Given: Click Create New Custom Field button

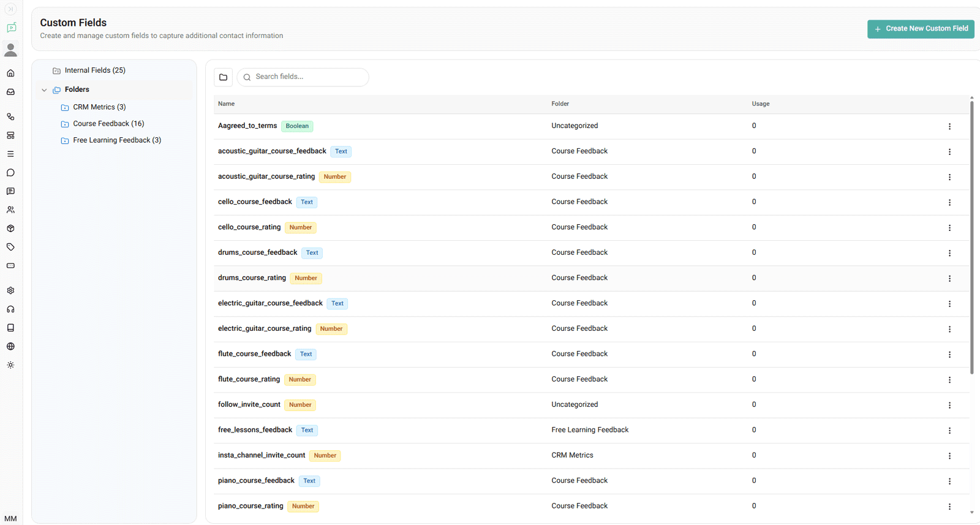Looking at the screenshot, I should click(x=921, y=29).
